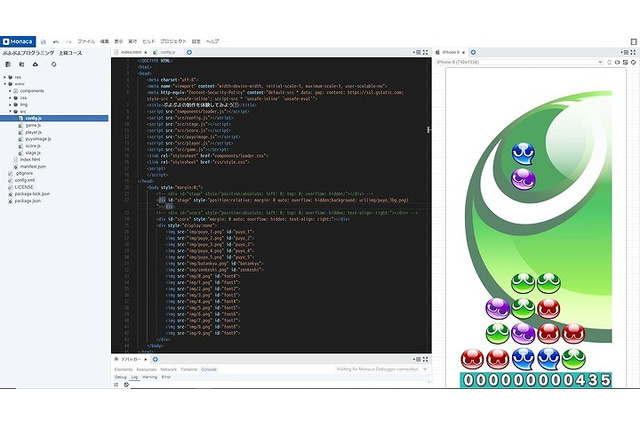Switch to Console tab in debugger
Viewport: 640px width, 426px height.
tap(209, 370)
